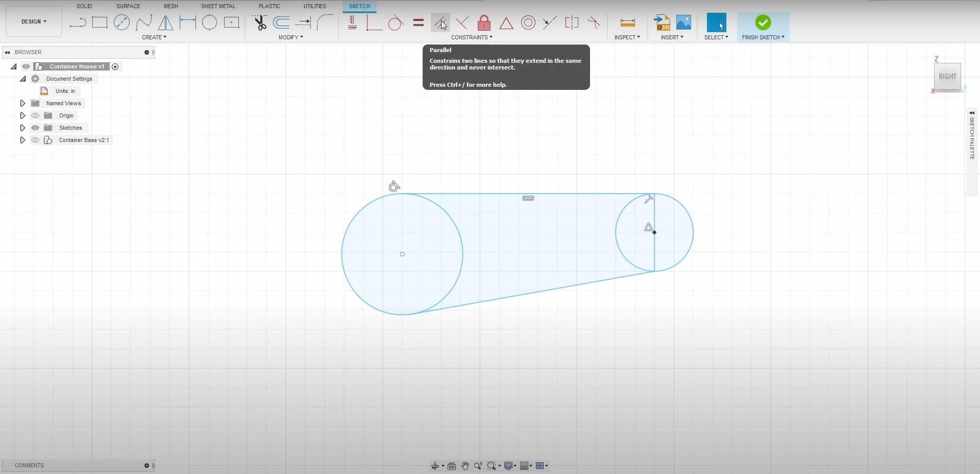Image resolution: width=980 pixels, height=474 pixels.
Task: Toggle visibility of Container House v1
Action: point(26,66)
